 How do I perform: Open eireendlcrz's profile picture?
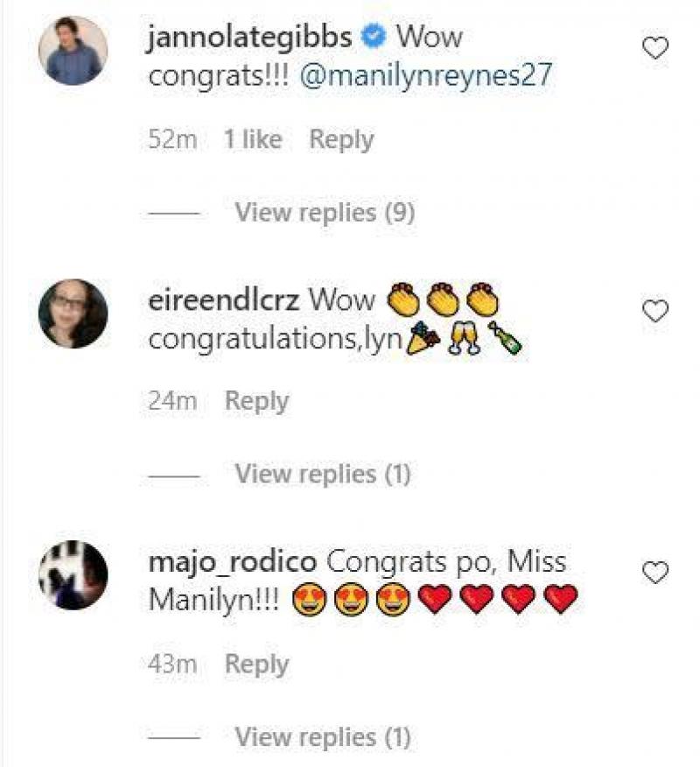point(72,312)
